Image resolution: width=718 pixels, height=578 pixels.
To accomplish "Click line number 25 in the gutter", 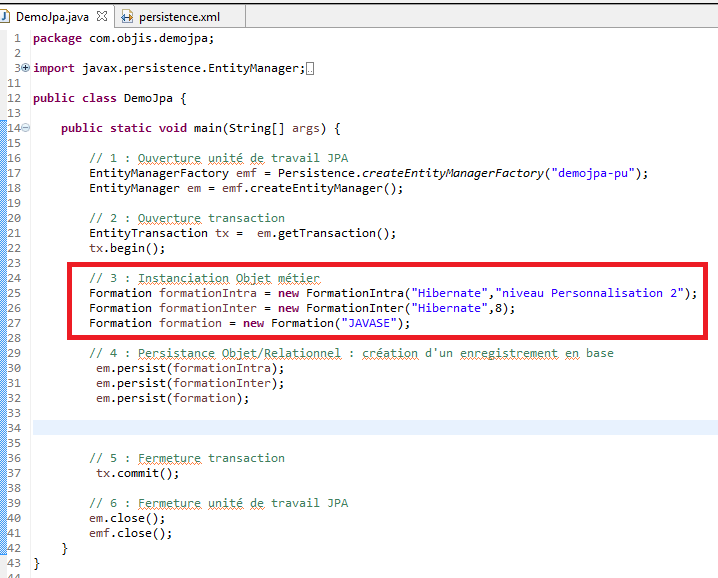I will [13, 293].
